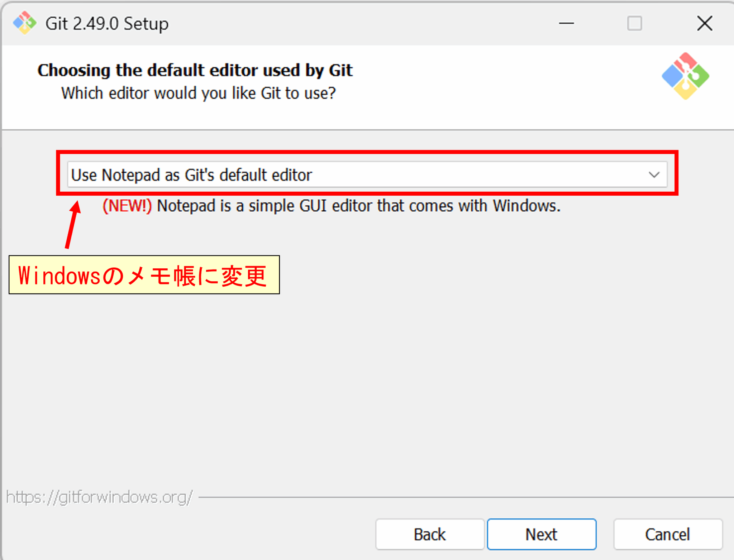Select 'Use Notepad as Git's default editor'
Viewport: 734px width, 560px height.
(x=191, y=175)
